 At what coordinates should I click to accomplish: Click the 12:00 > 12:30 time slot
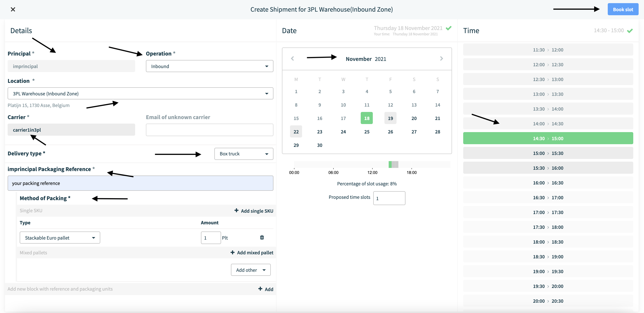[x=548, y=64]
